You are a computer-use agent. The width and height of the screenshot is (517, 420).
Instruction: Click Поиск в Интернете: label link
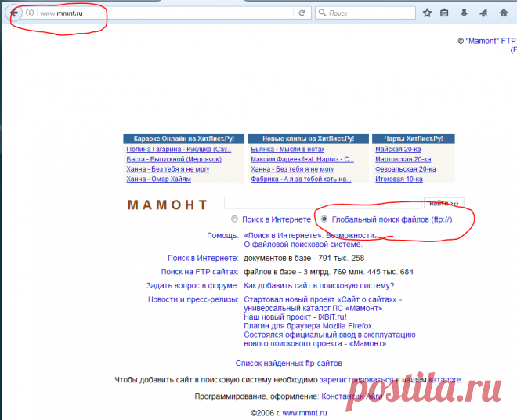[203, 258]
